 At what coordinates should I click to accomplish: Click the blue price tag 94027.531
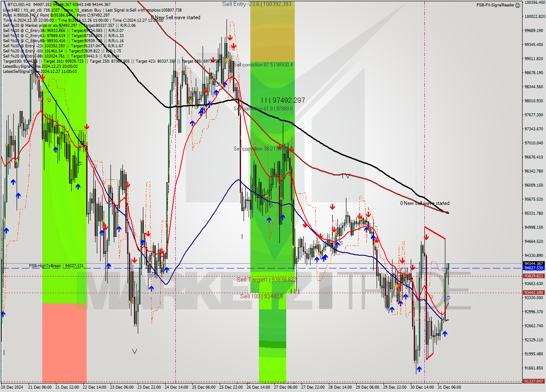534,268
